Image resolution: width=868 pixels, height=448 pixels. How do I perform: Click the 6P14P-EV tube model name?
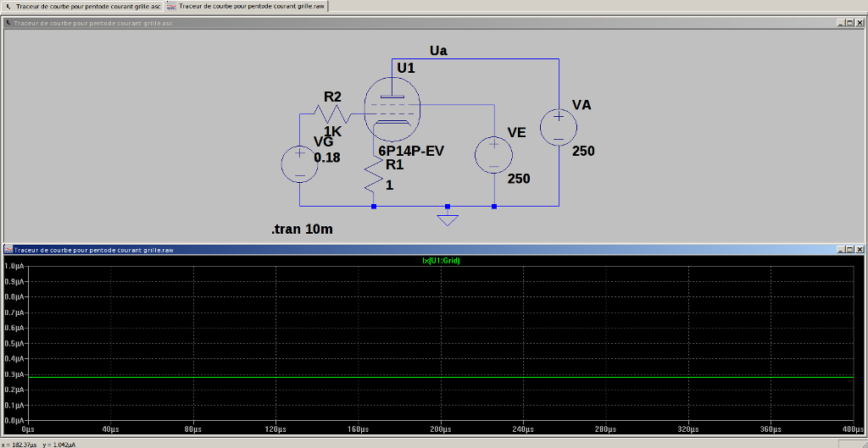(411, 152)
